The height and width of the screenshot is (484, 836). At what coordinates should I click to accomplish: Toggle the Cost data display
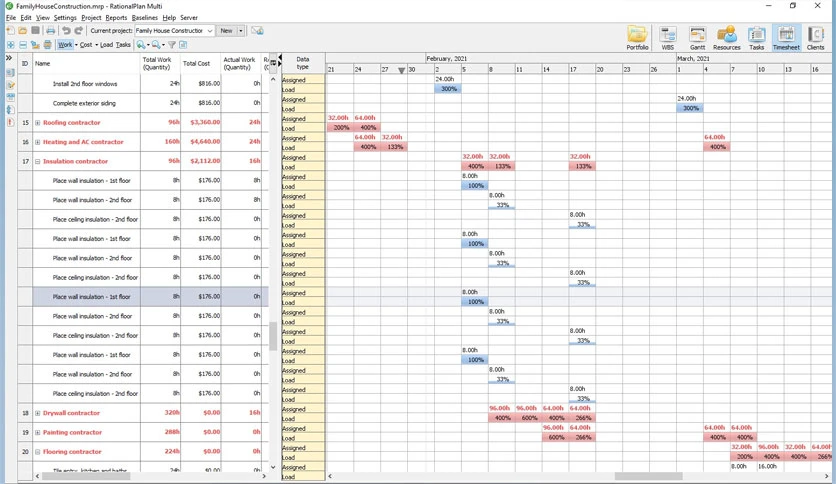point(86,45)
